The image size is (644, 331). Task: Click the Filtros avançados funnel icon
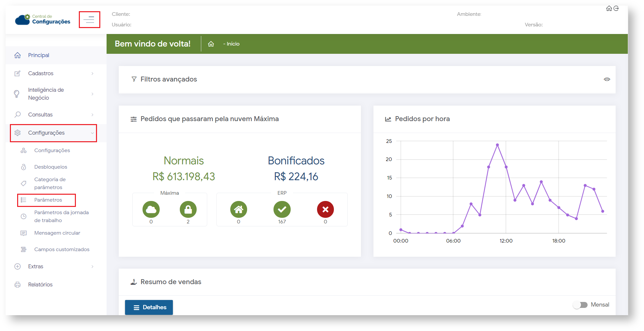point(134,79)
